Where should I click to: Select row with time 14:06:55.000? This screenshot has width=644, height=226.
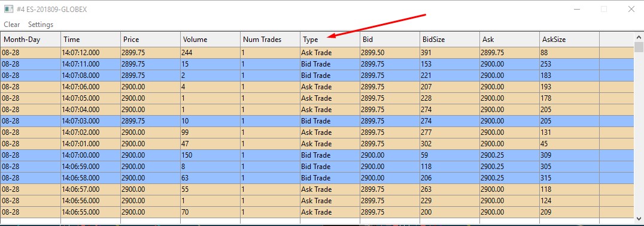[317, 212]
